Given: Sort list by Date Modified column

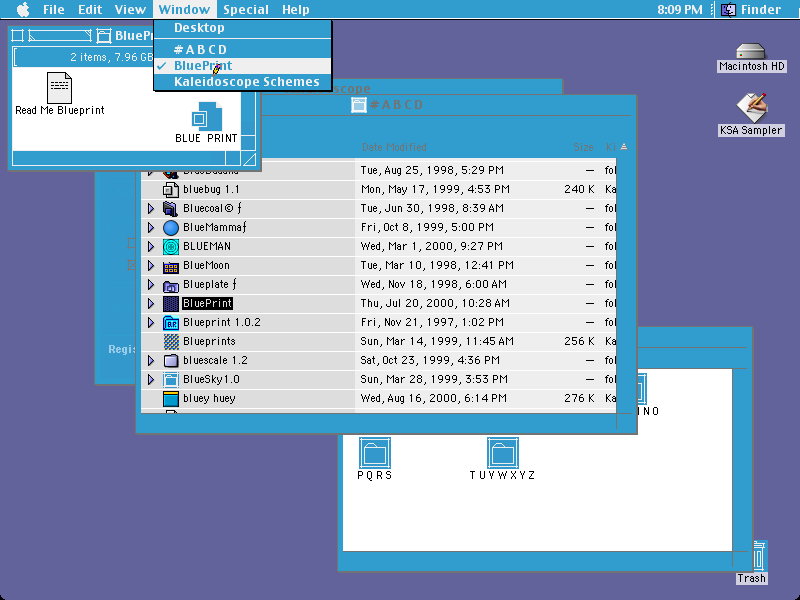Looking at the screenshot, I should pyautogui.click(x=394, y=147).
